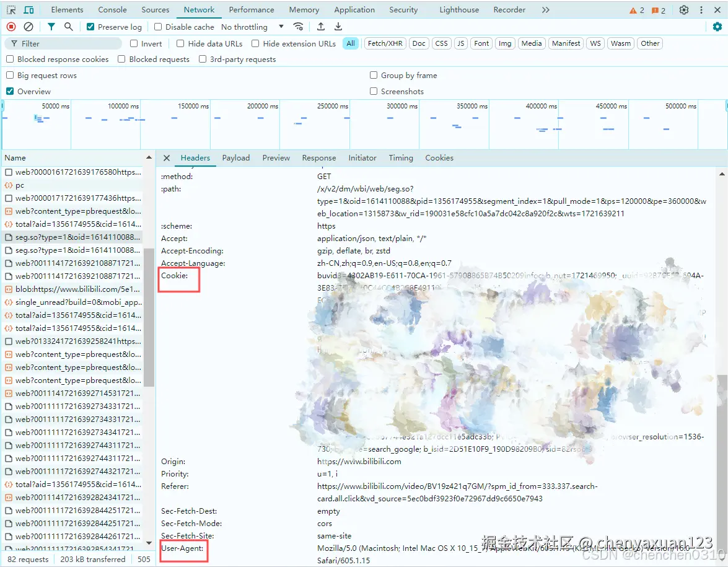This screenshot has height=567, width=728.
Task: Show more DevTools tabs chevron
Action: 546,10
